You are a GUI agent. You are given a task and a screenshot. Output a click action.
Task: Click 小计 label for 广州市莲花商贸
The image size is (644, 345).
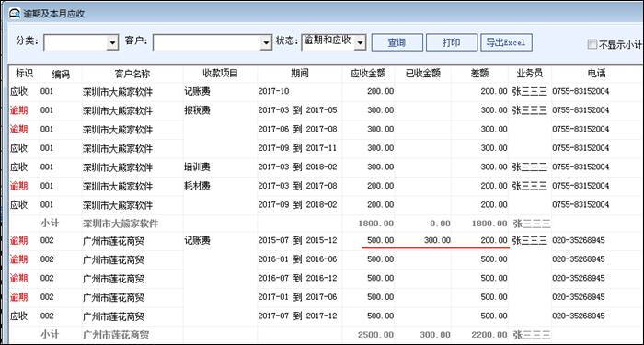point(50,334)
